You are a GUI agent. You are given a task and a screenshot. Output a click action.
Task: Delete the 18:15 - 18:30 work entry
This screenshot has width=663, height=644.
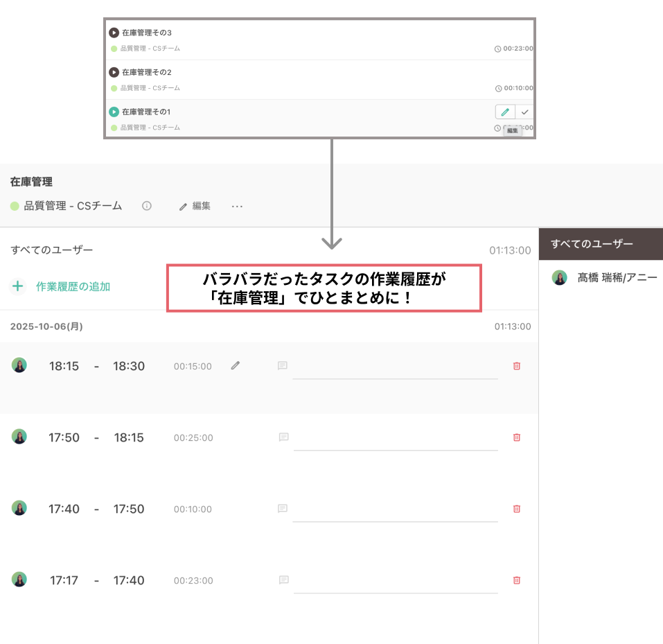click(516, 366)
